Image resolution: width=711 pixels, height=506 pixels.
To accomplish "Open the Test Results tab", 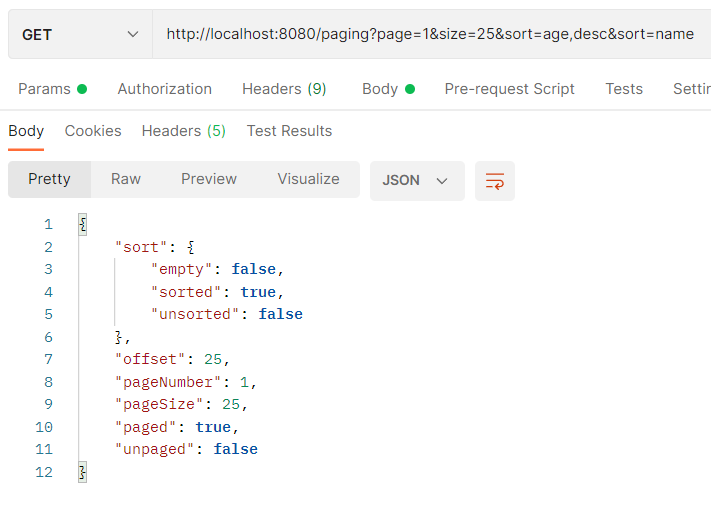I will [x=289, y=131].
